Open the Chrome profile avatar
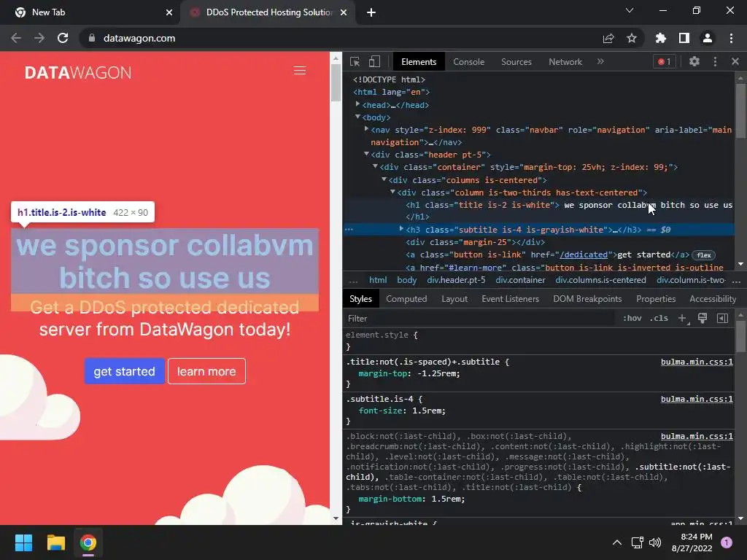The height and width of the screenshot is (560, 747). (708, 38)
